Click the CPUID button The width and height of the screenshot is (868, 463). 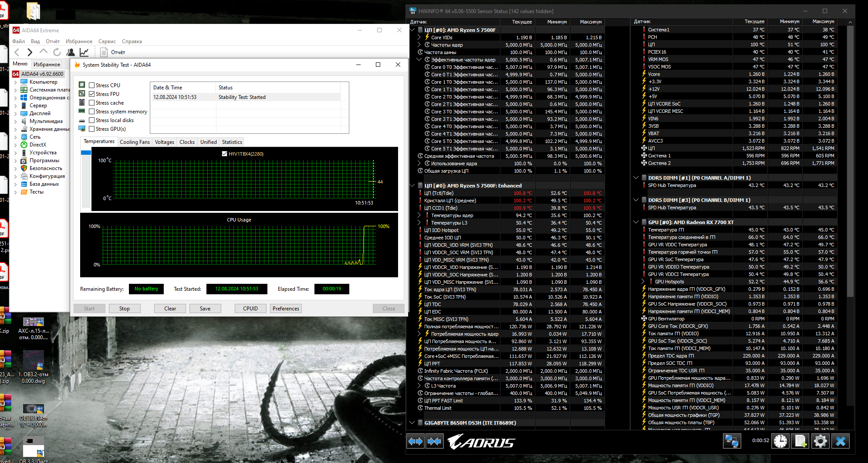[x=250, y=309]
